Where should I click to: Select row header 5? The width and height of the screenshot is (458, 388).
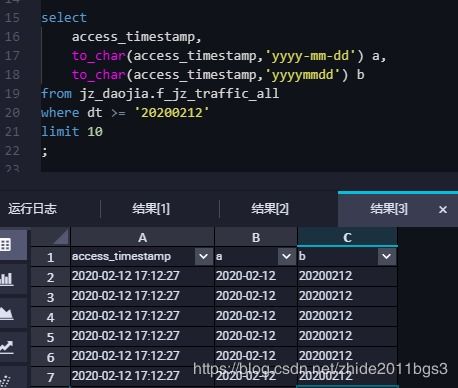(x=50, y=337)
